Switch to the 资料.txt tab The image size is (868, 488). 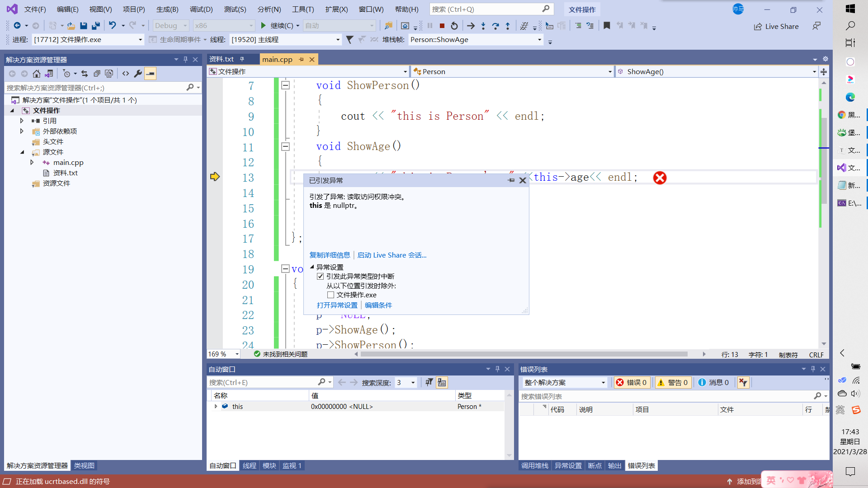click(222, 59)
